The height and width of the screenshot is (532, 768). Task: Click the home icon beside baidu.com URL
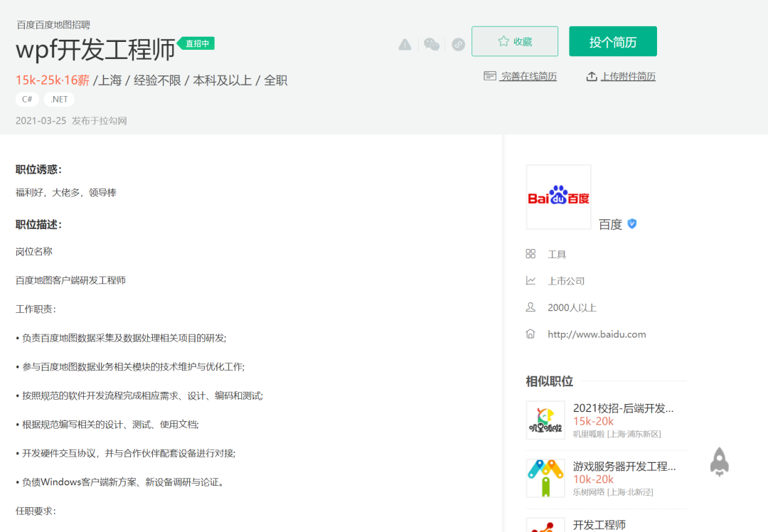530,334
